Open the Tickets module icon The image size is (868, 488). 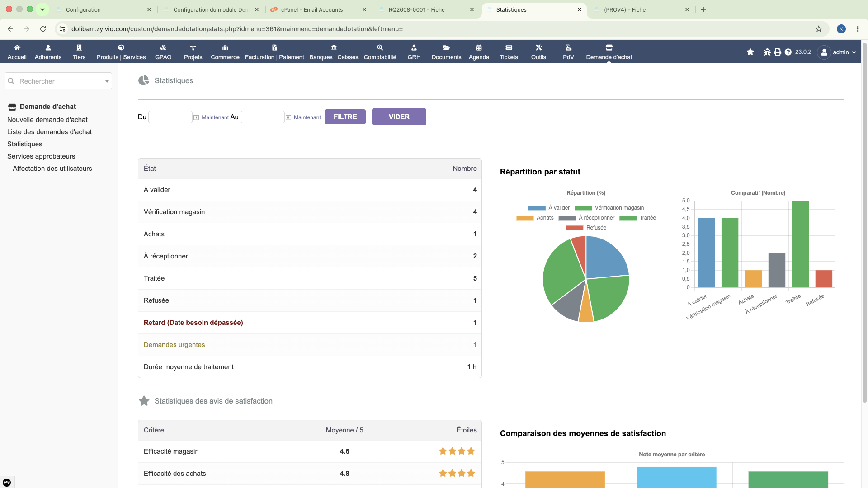pos(509,47)
